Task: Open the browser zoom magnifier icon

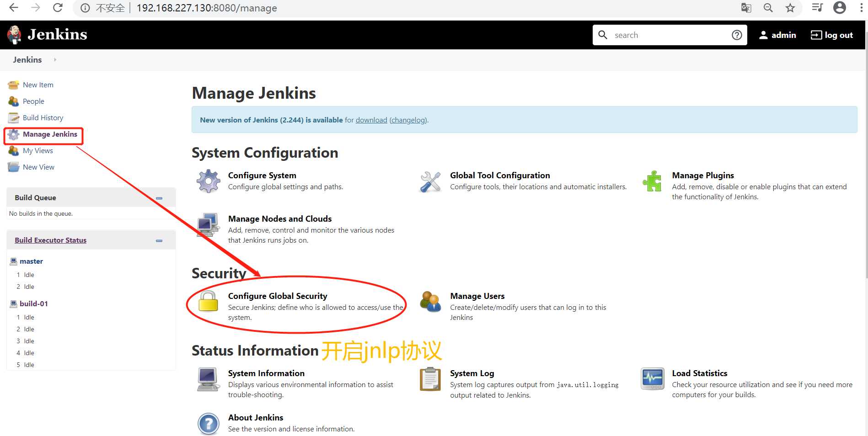Action: [x=768, y=8]
